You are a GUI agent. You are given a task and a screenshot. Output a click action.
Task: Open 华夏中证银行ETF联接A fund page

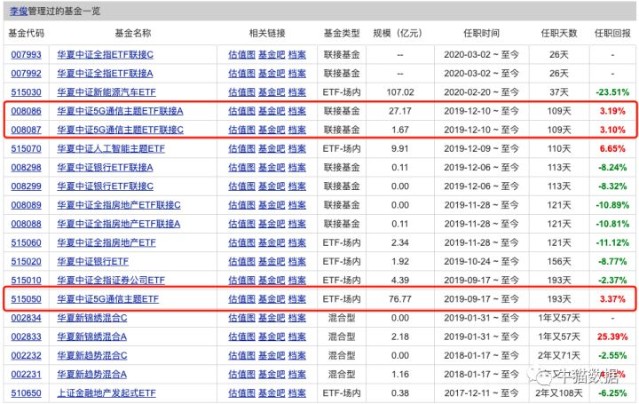click(x=105, y=168)
